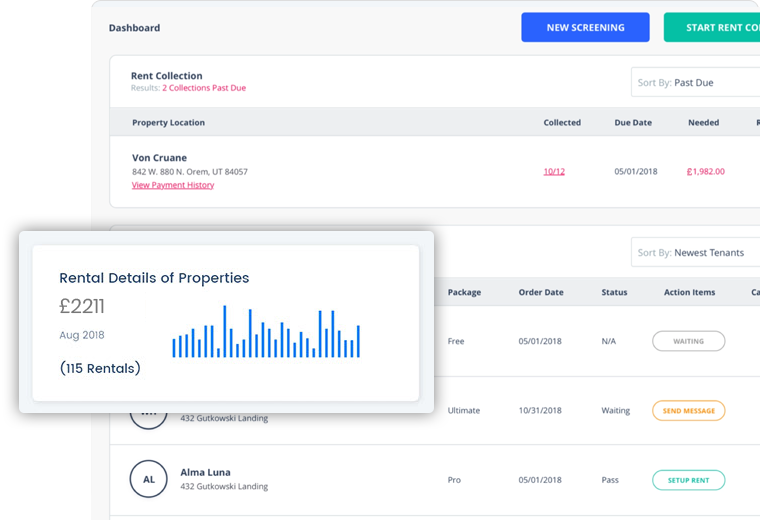Click the SEND MESSAGE button
The image size is (760, 520).
688,410
